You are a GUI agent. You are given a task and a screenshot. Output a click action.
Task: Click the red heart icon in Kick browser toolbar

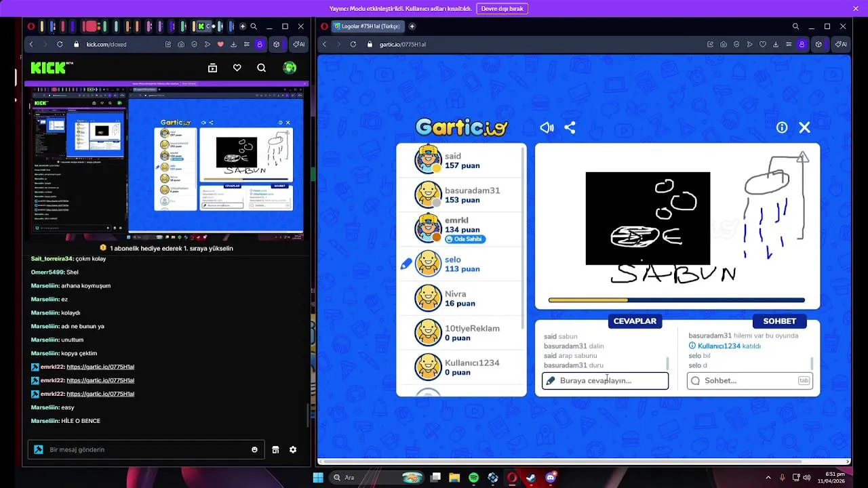pyautogui.click(x=220, y=44)
